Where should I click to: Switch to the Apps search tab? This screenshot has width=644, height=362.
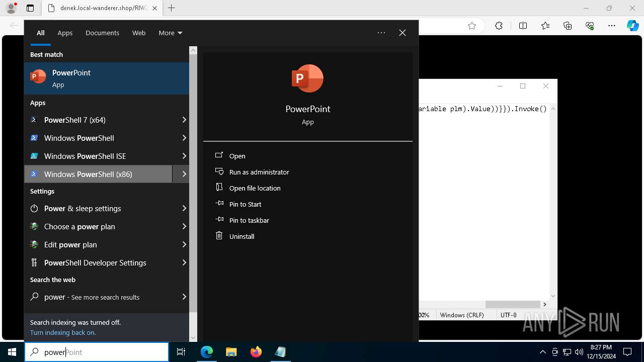click(65, 33)
